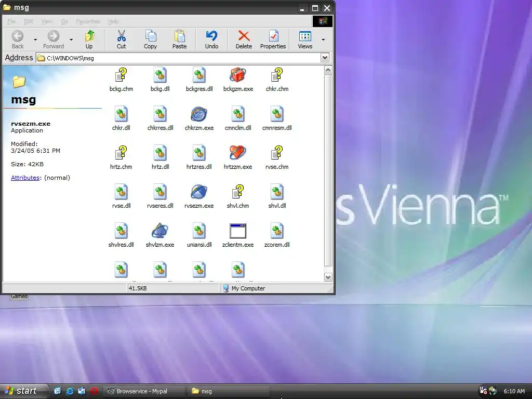The image size is (532, 399).
Task: Launch Internet Explorer from quick launch
Action: (x=70, y=391)
